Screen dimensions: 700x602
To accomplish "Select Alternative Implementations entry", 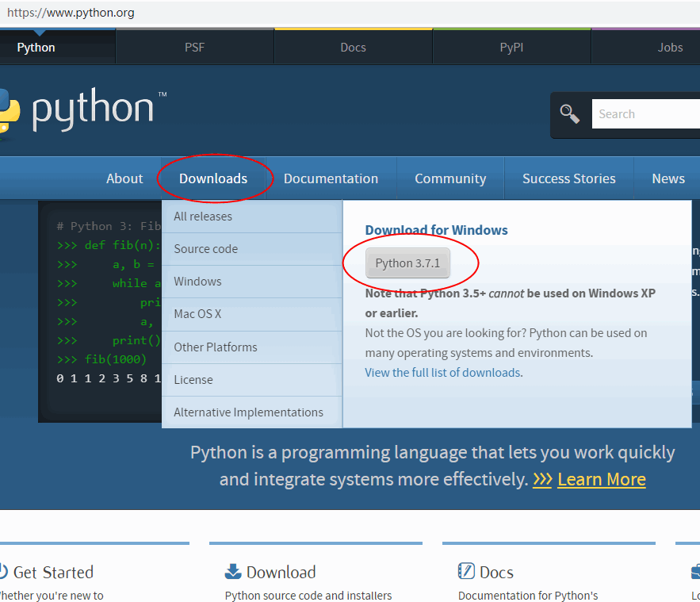I will tap(252, 412).
